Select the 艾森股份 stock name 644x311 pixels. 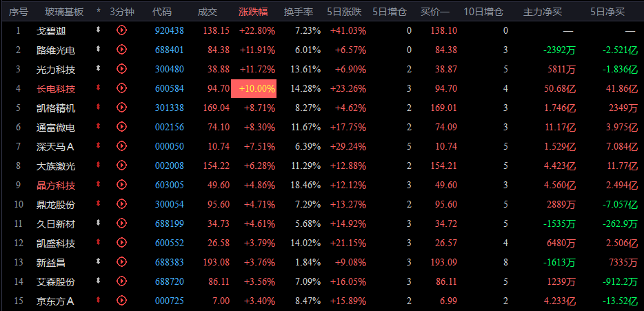pos(56,282)
